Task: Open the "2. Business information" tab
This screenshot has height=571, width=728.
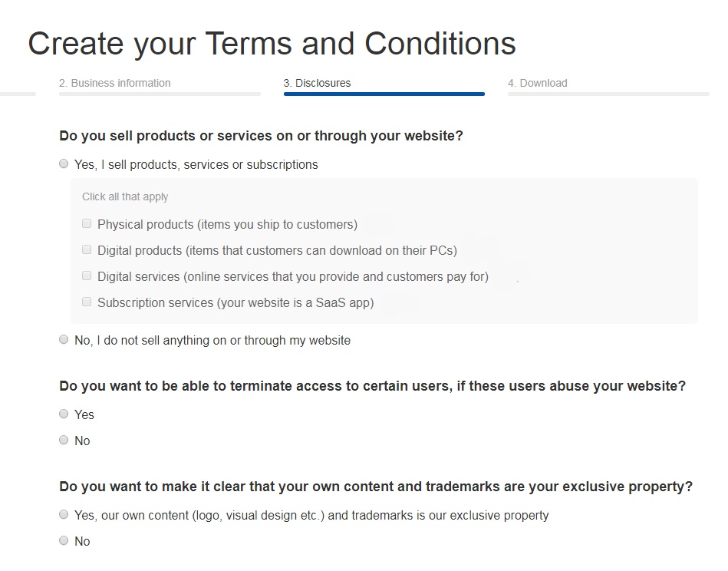Action: pyautogui.click(x=115, y=83)
